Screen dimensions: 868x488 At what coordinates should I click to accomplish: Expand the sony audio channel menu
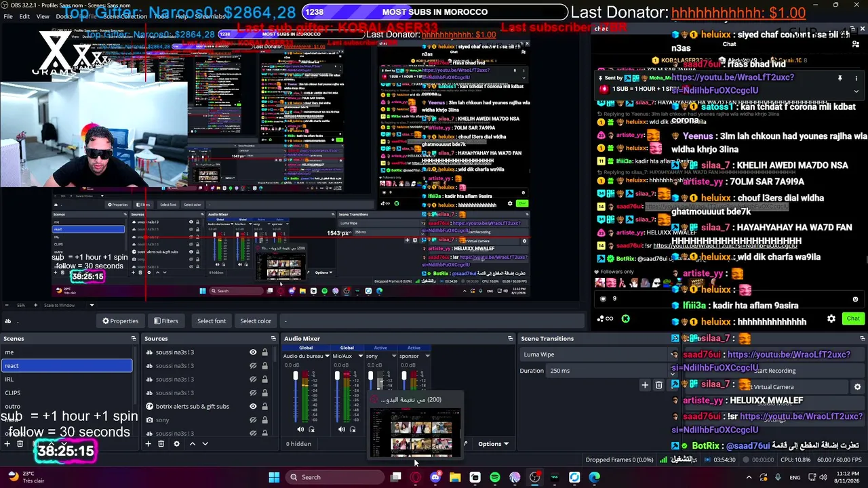click(394, 356)
